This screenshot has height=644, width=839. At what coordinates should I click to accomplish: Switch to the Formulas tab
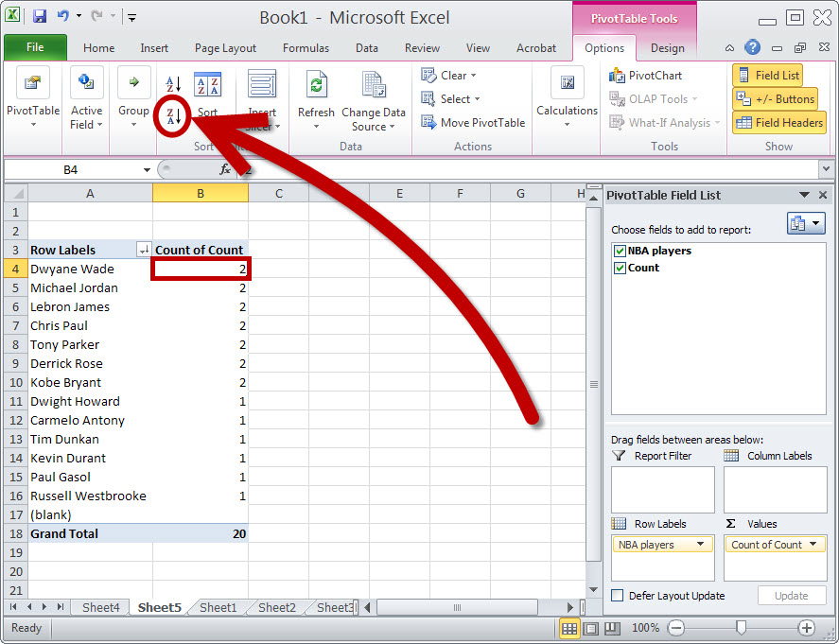point(306,48)
